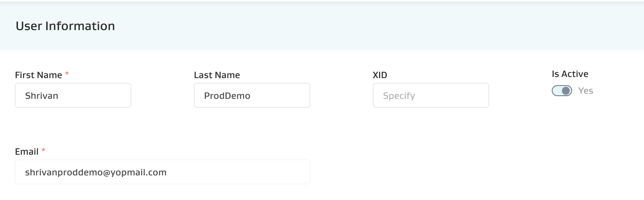Click the round knob of the Is Active switch
This screenshot has height=200, width=644.
pyautogui.click(x=565, y=91)
